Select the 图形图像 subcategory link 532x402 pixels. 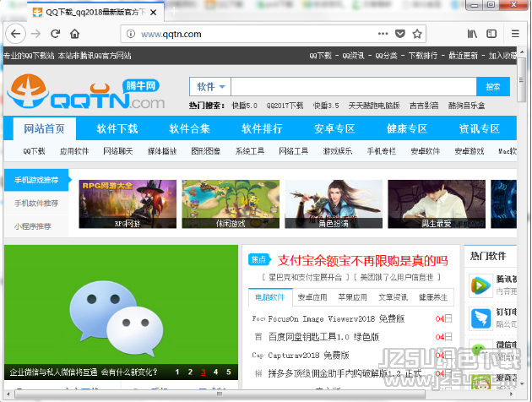[x=205, y=151]
